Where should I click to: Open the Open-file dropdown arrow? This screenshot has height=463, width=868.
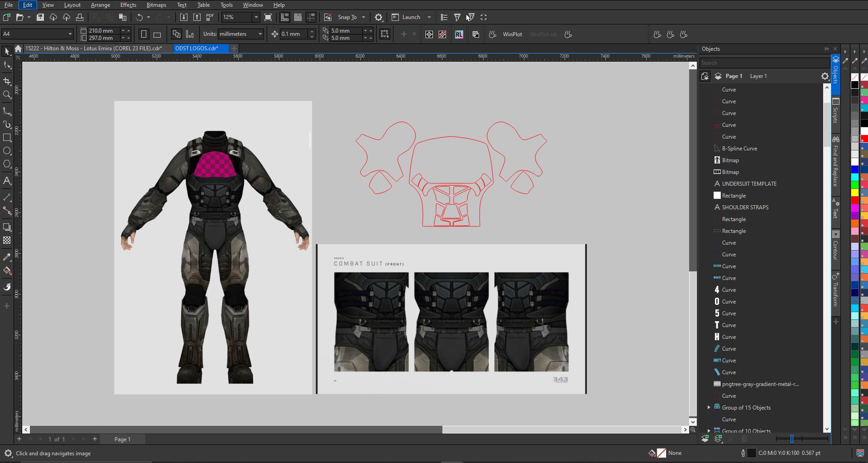click(29, 17)
